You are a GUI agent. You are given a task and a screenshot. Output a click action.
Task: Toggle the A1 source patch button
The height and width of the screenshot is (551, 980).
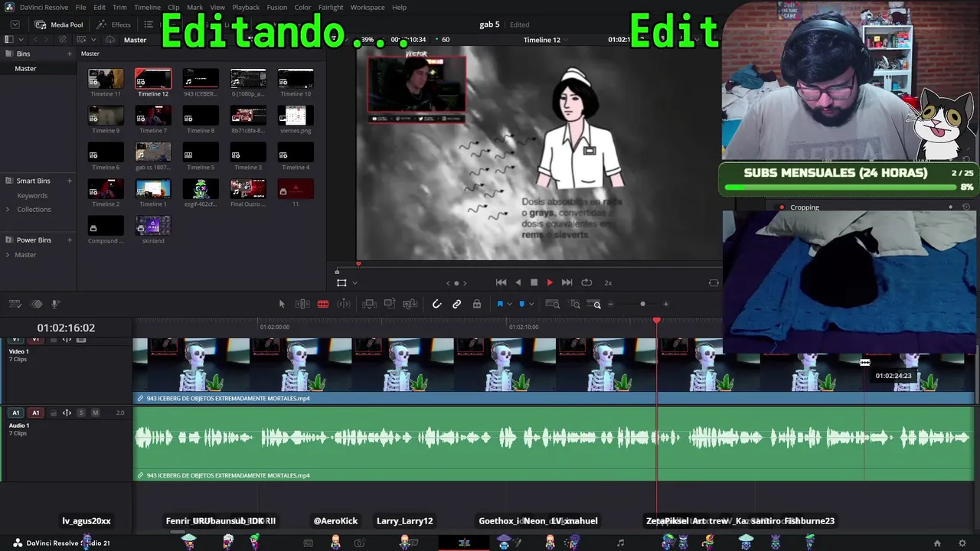pos(15,413)
